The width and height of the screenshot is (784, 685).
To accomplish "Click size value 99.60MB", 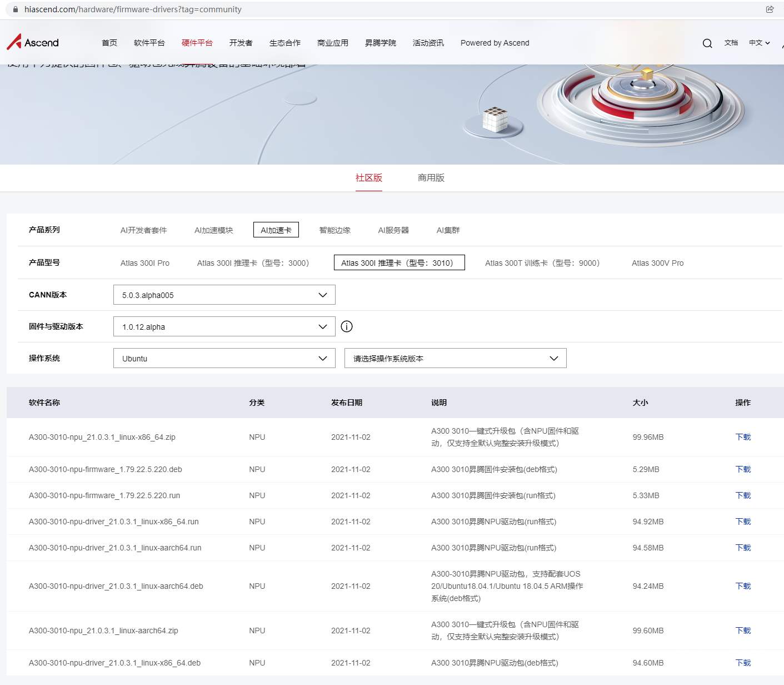I will (x=648, y=631).
